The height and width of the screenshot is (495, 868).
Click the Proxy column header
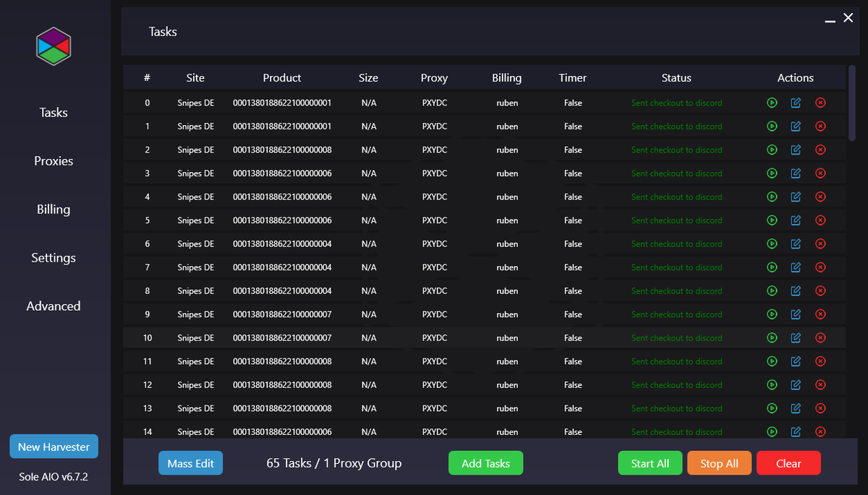tap(435, 78)
